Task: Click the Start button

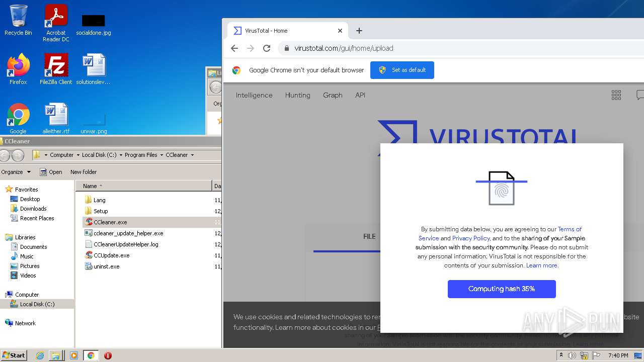Action: (x=14, y=355)
